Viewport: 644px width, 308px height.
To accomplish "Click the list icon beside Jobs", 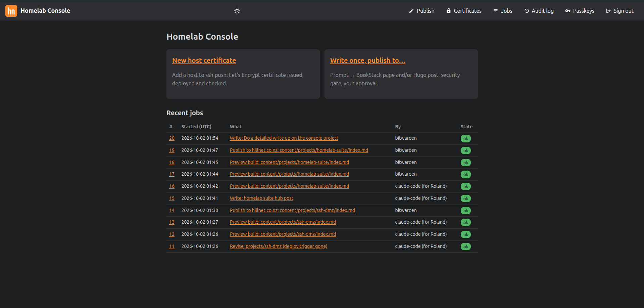I will pos(495,11).
